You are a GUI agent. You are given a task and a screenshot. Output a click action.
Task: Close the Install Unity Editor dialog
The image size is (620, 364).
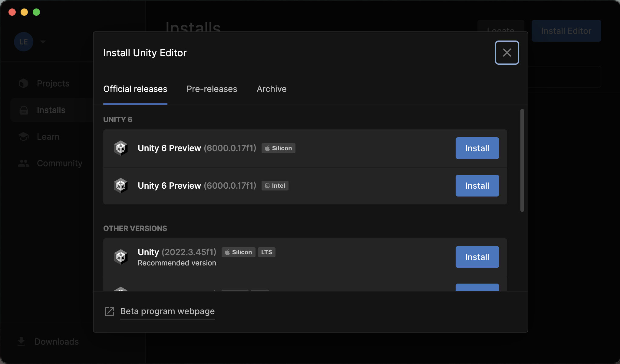point(507,53)
